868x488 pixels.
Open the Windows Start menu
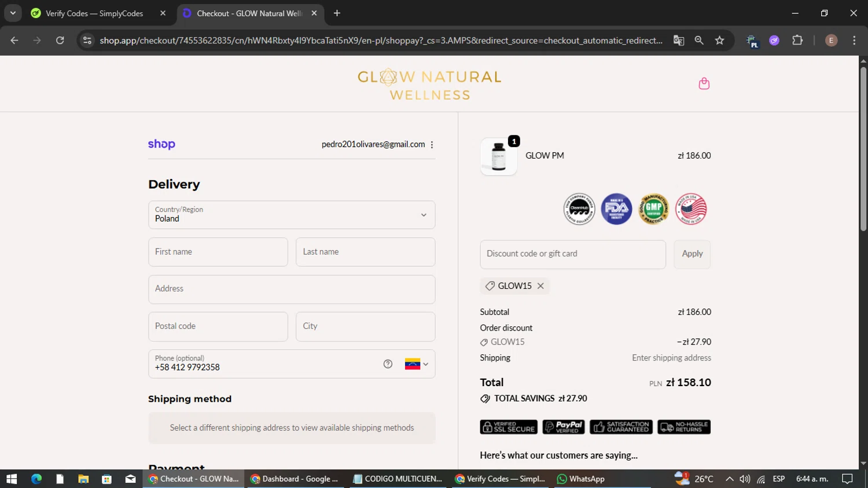click(x=12, y=479)
